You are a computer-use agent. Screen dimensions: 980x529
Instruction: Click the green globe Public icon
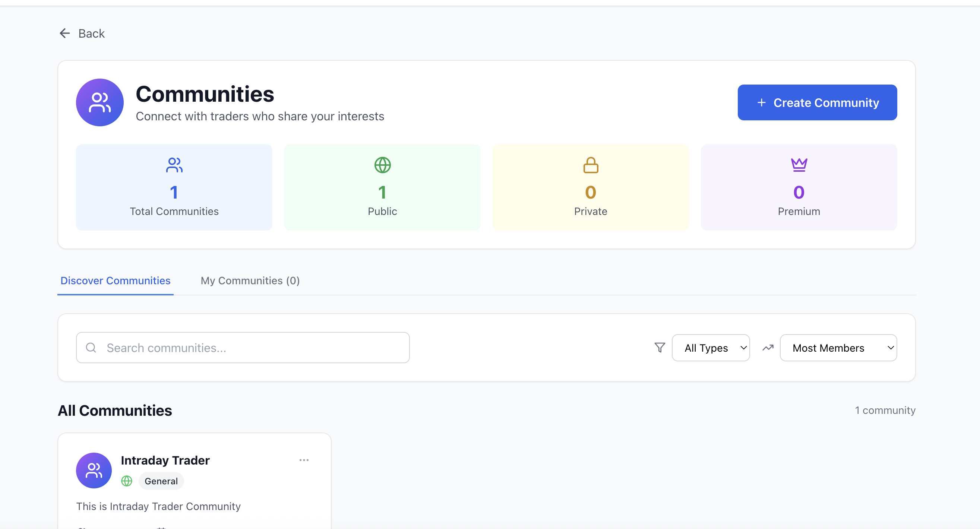tap(382, 165)
